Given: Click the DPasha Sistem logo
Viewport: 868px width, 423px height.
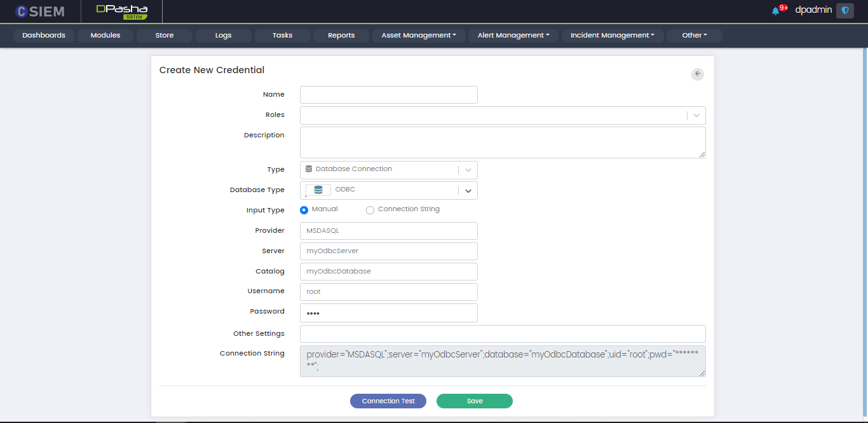Looking at the screenshot, I should [121, 11].
